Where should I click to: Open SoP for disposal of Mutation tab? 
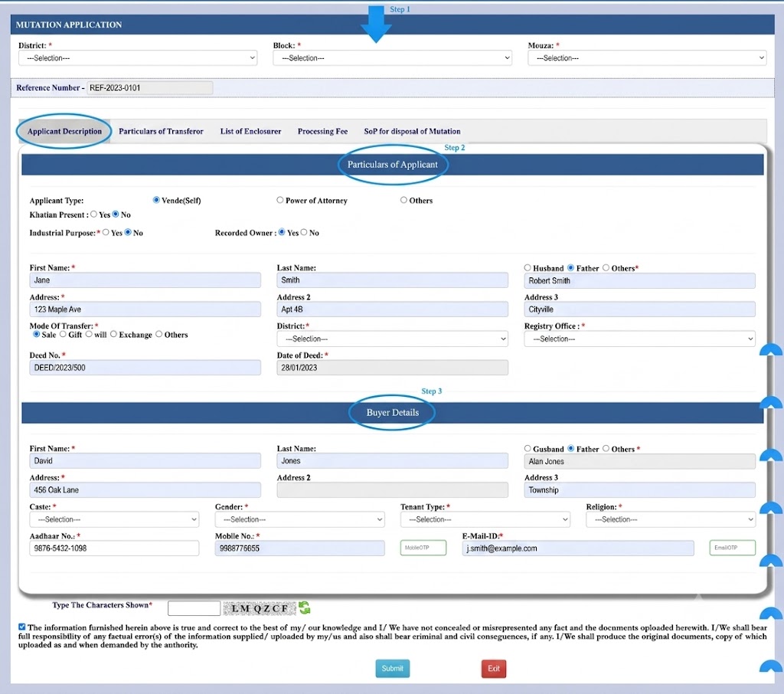(x=412, y=131)
